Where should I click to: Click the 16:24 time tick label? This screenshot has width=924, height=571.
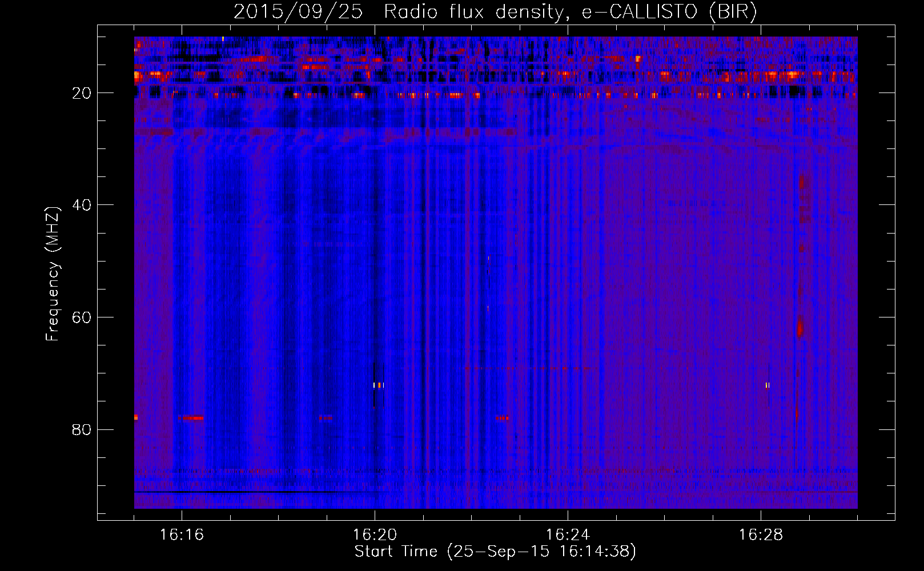pyautogui.click(x=568, y=535)
